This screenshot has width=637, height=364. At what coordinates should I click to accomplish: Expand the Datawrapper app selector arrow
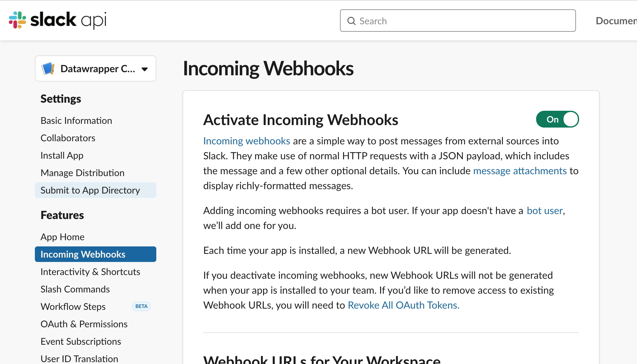coord(144,69)
